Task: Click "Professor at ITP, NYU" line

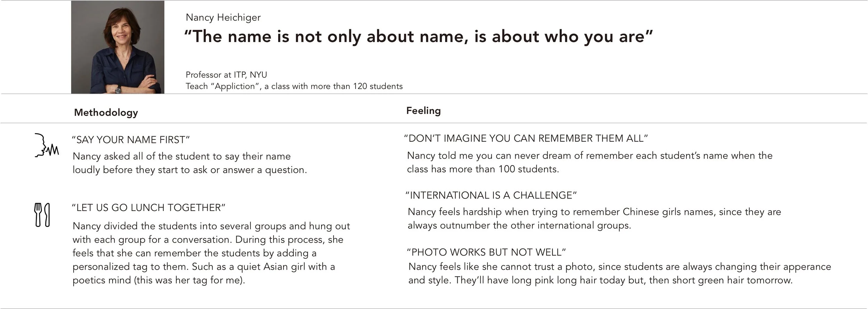Action: [x=226, y=75]
